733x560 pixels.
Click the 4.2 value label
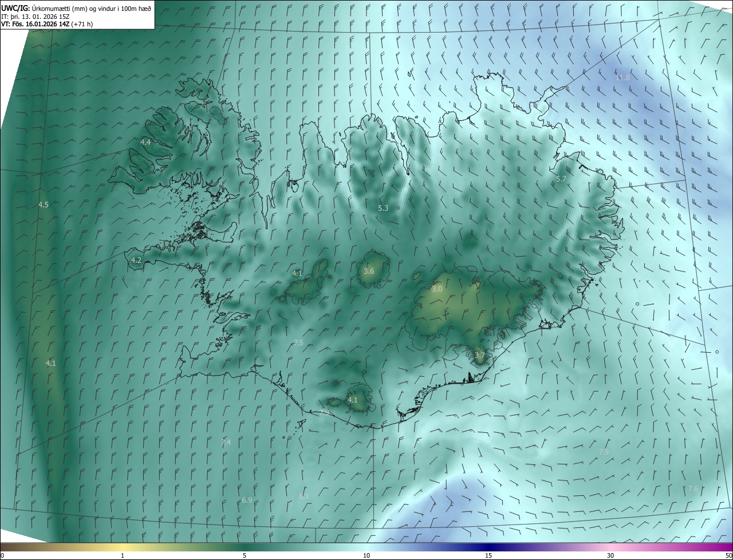click(x=136, y=260)
